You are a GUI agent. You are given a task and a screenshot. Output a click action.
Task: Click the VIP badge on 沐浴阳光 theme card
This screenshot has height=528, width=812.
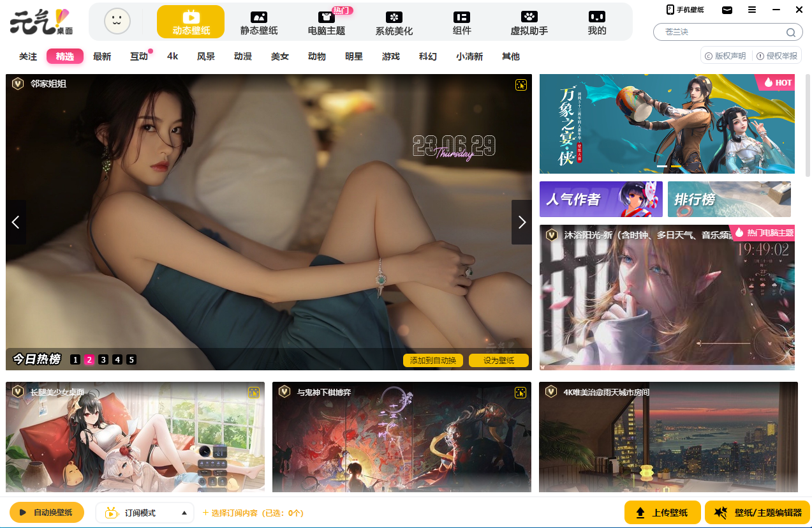pyautogui.click(x=551, y=235)
